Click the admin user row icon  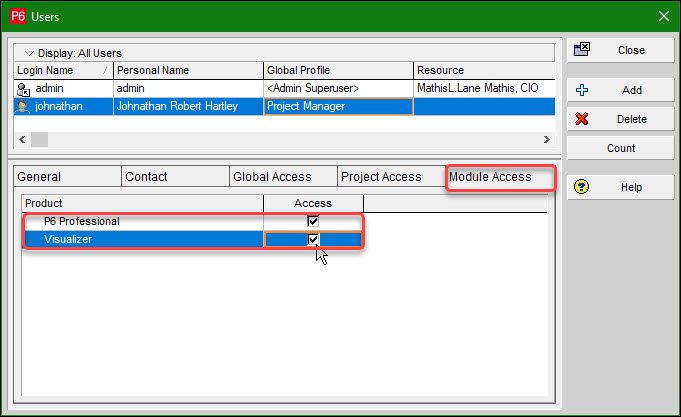(23, 89)
